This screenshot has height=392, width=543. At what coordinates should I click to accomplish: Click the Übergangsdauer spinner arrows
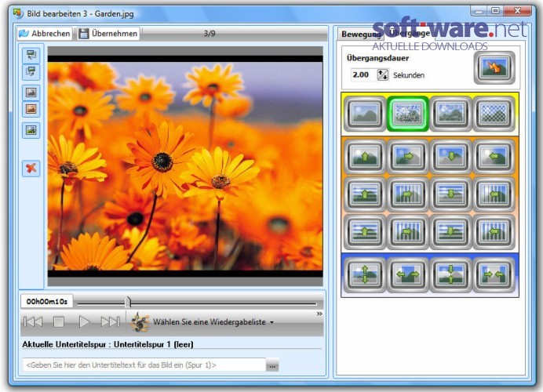(x=383, y=74)
